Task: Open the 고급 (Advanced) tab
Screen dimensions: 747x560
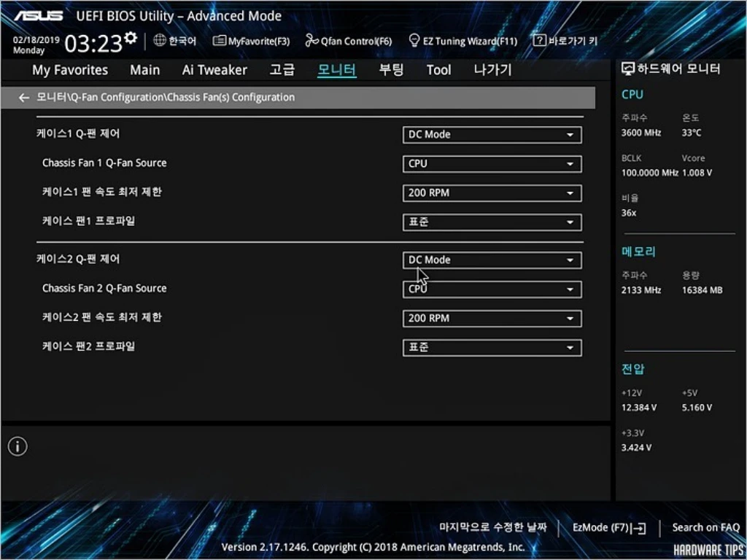Action: click(x=282, y=70)
